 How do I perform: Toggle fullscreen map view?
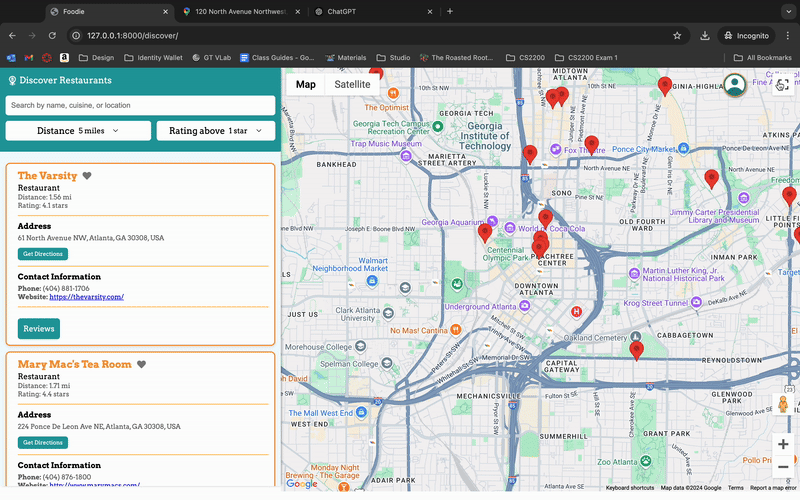(x=783, y=85)
